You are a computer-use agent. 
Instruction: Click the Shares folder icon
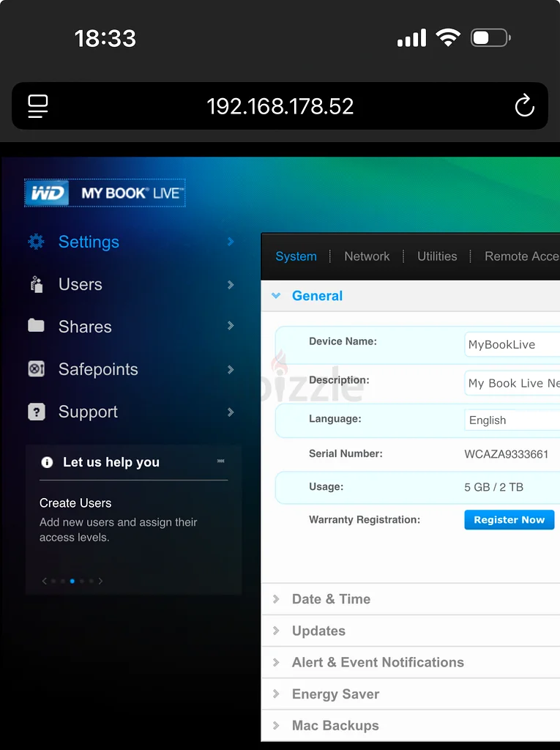tap(36, 326)
